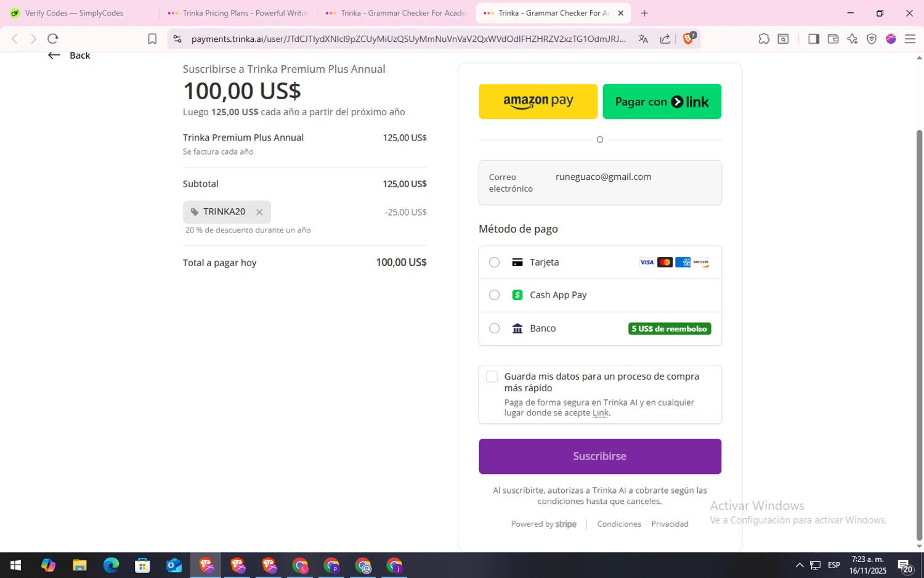Viewport: 924px width, 578px height.
Task: Check the Guarda mis datos checkbox
Action: coord(492,377)
